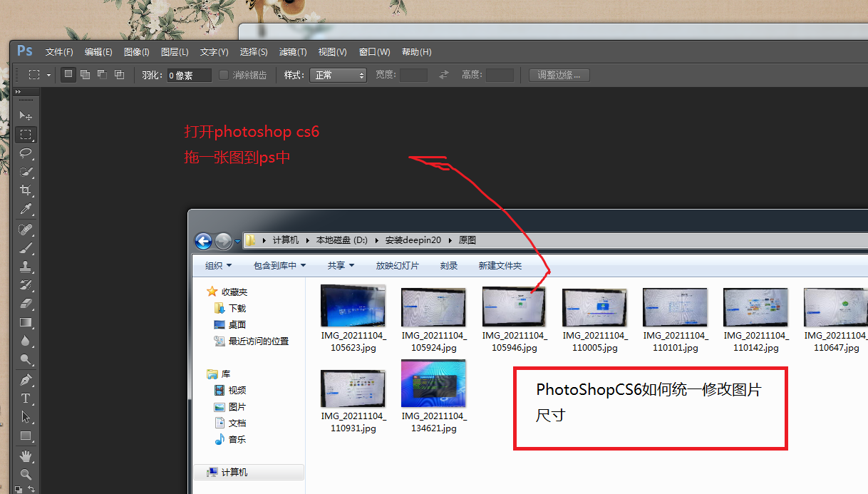Open the 组织 dropdown in Explorer
Screen dimensions: 868x494
point(218,265)
